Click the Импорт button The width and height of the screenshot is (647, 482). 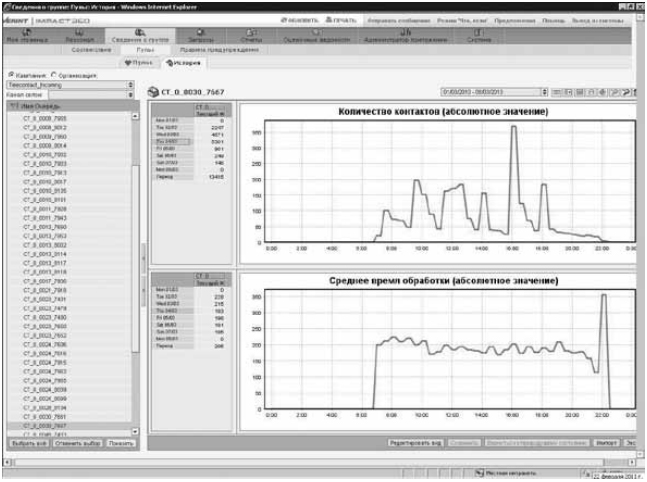(x=606, y=442)
